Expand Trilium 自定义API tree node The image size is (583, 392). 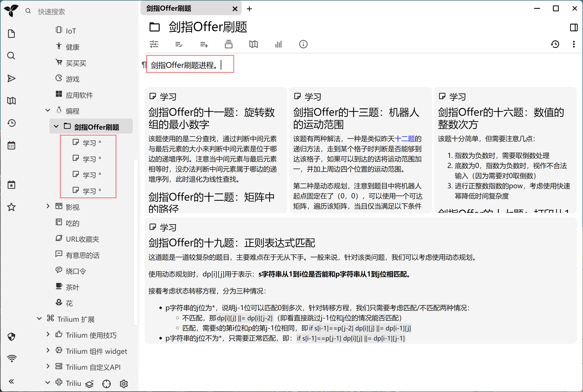point(48,366)
